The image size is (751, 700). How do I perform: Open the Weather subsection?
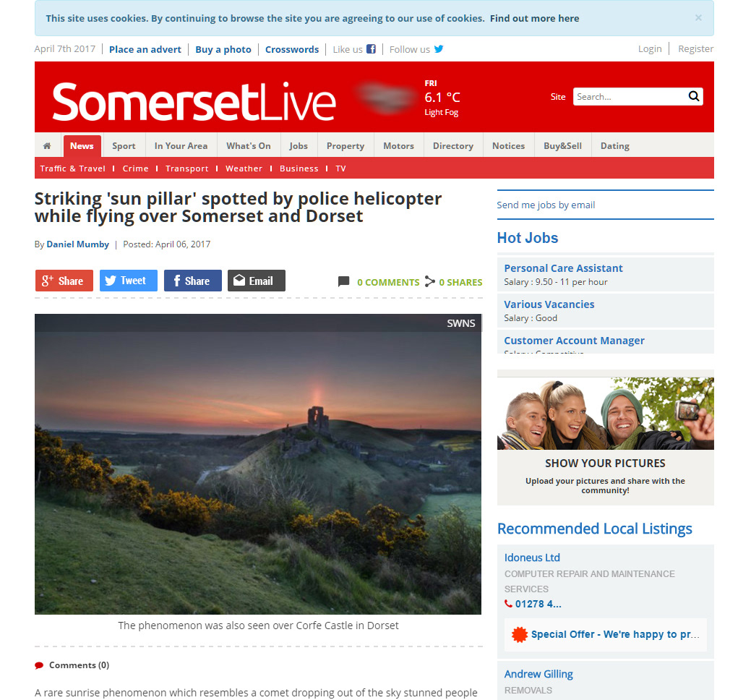coord(244,168)
